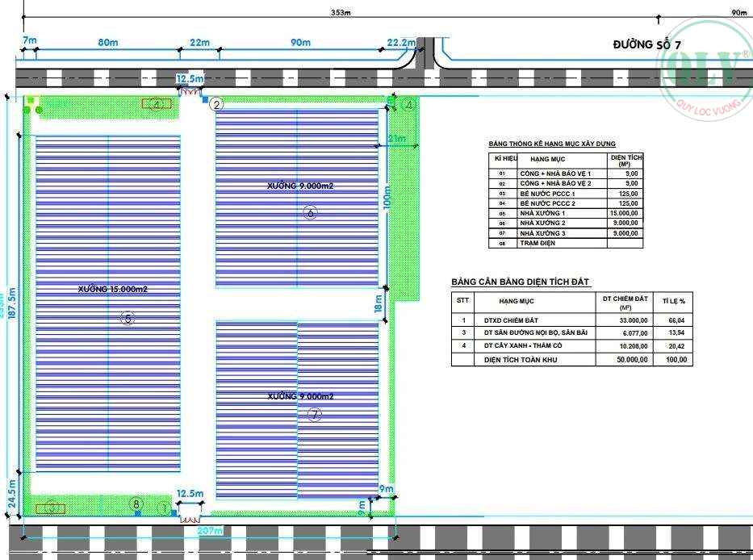Click the 'XƯỞNG 15.000m2' label
753x560 pixels.
click(x=113, y=289)
